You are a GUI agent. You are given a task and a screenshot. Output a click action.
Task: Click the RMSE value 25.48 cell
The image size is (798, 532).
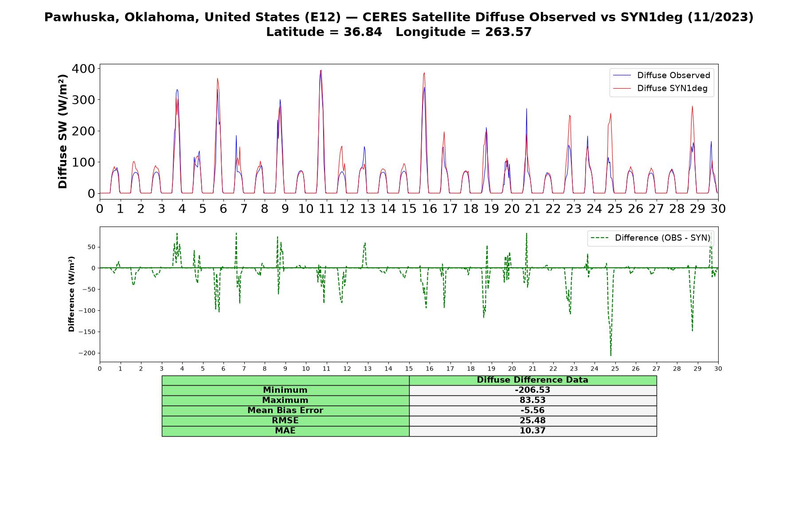[x=532, y=421]
